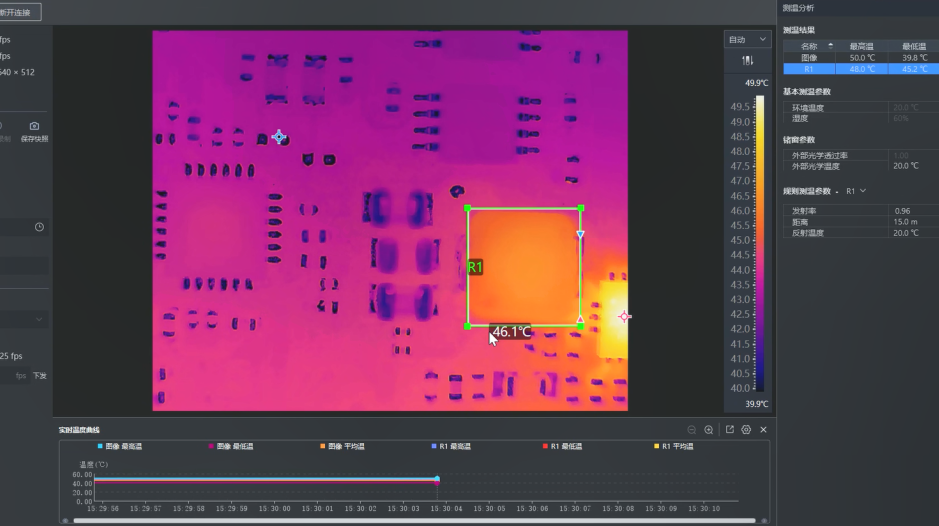Open the left panel collapsed dropdown chevron

(x=39, y=319)
